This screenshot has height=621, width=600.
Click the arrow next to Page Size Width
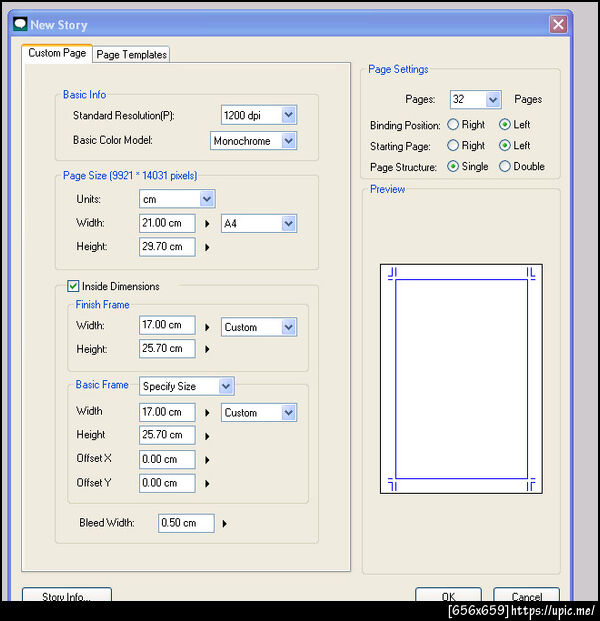[207, 224]
